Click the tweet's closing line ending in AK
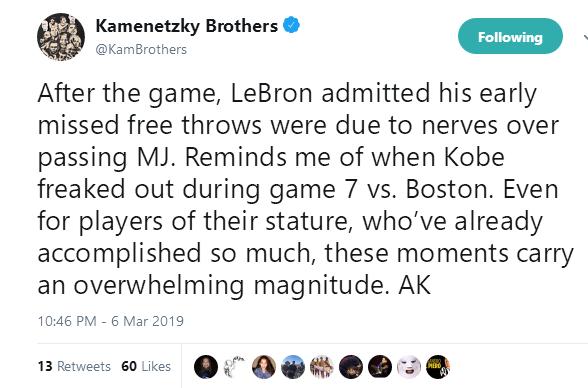The height and width of the screenshot is (388, 588). click(234, 285)
